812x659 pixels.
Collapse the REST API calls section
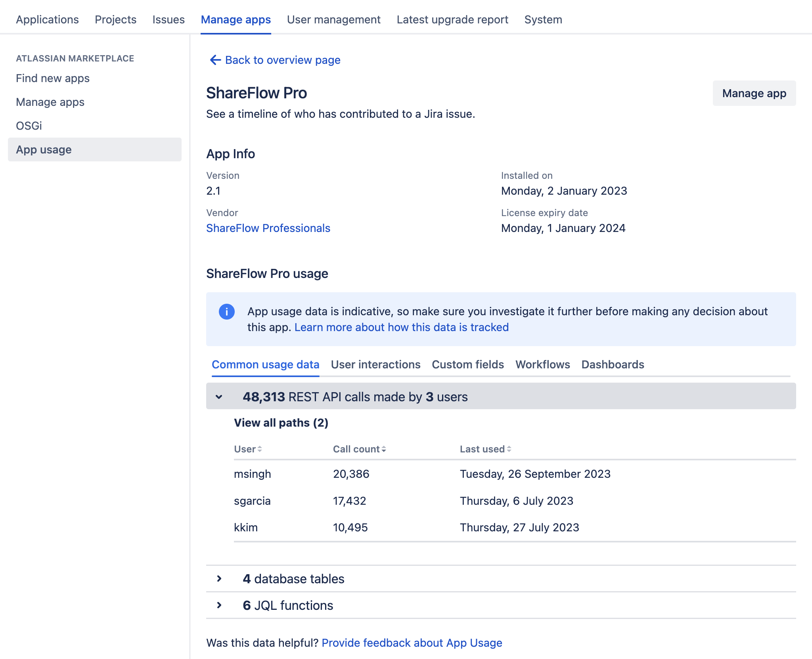[x=218, y=397]
